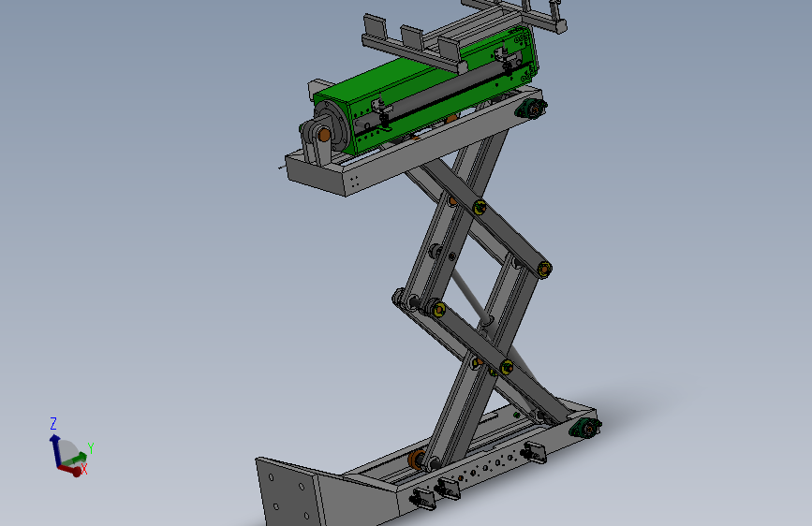Click the red X axis of the orientation triad

pyautogui.click(x=69, y=470)
